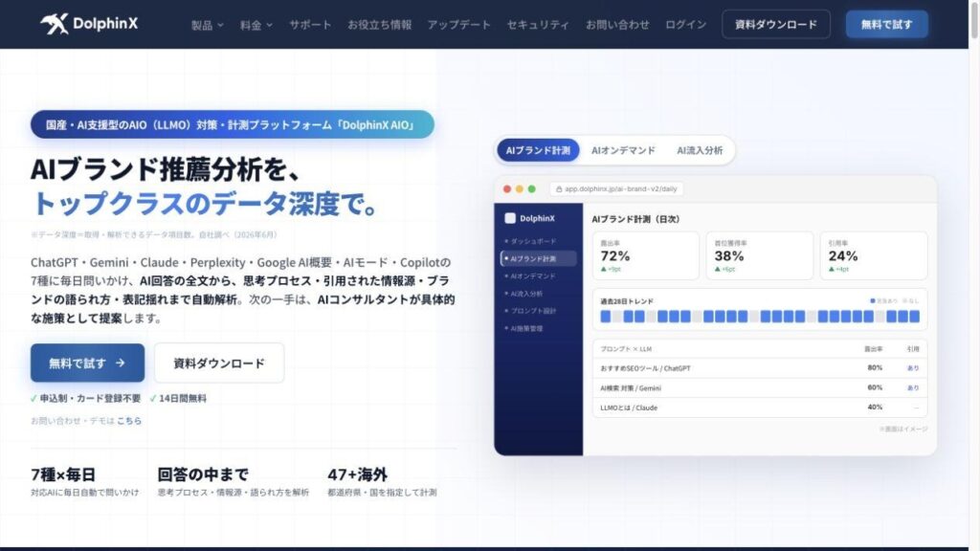
Task: Click the ログイン link
Action: tap(685, 25)
